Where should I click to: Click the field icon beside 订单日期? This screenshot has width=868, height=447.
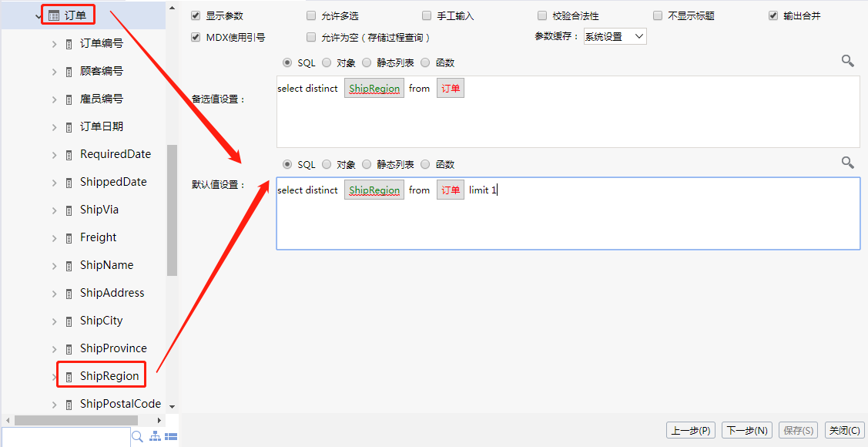[x=69, y=127]
